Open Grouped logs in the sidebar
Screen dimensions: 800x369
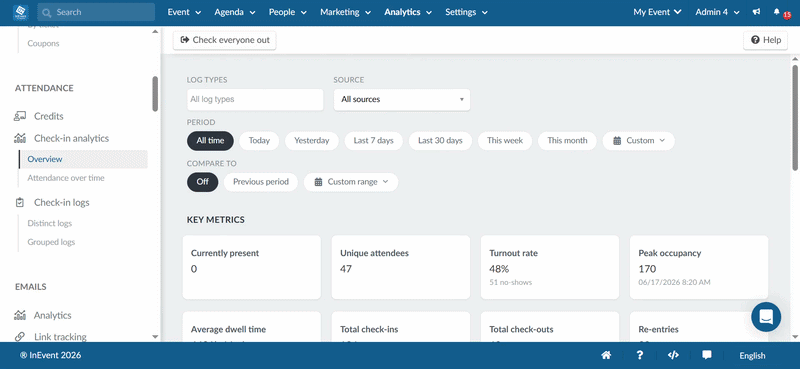click(51, 242)
